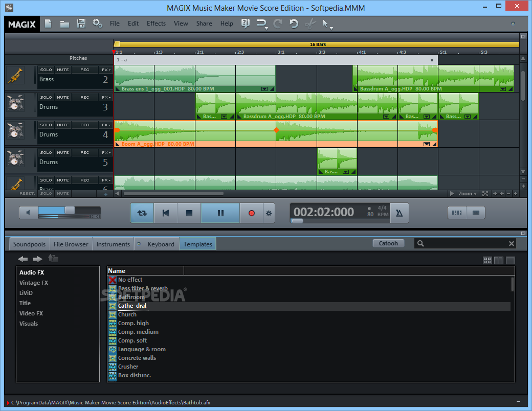Switch to large icons view
Screen dimensions: 532x411
487,260
